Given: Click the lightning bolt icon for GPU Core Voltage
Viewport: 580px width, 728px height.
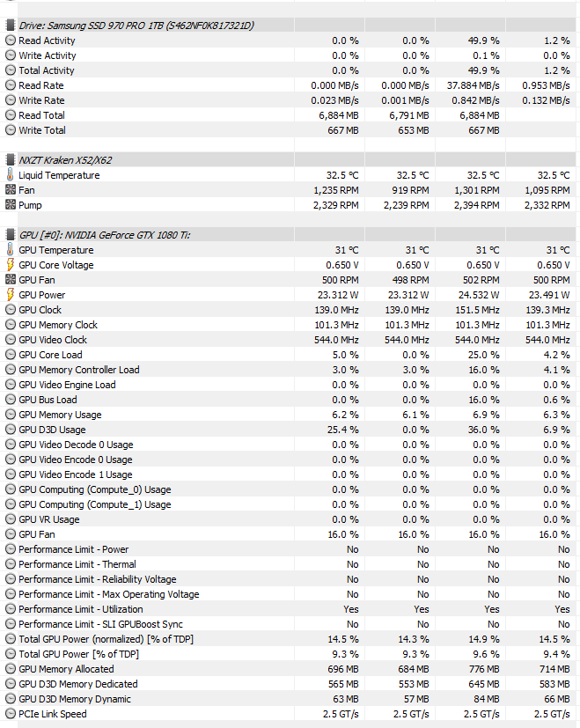Looking at the screenshot, I should (x=11, y=265).
